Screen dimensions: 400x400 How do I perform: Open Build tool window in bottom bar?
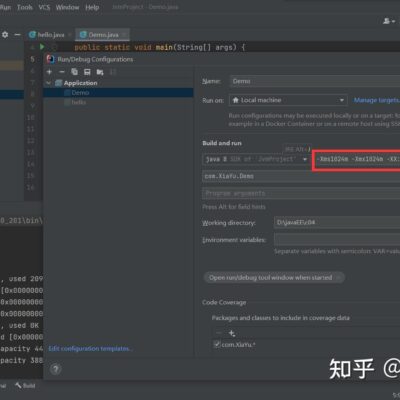click(x=25, y=386)
